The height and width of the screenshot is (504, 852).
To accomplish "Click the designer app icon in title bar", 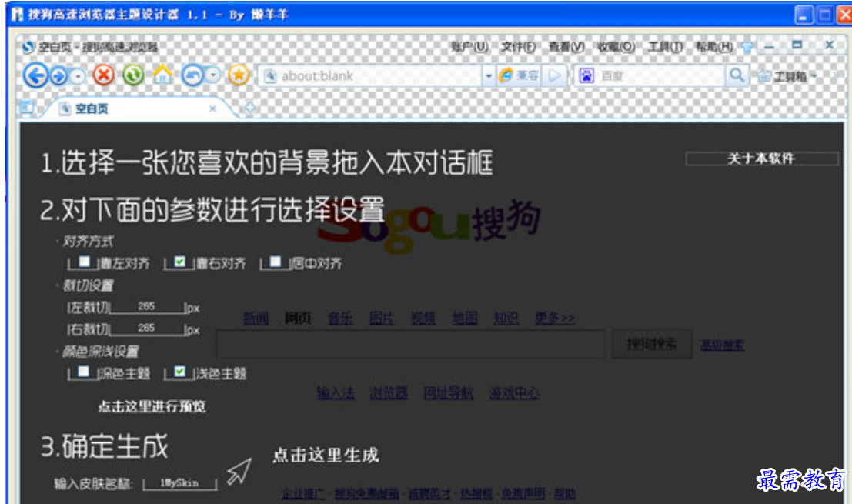I will 18,14.
